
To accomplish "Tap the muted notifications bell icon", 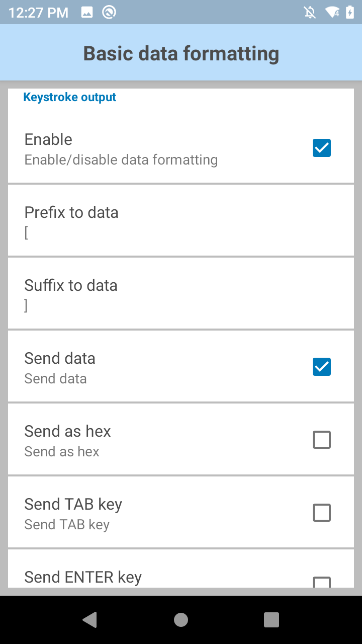I will click(310, 13).
